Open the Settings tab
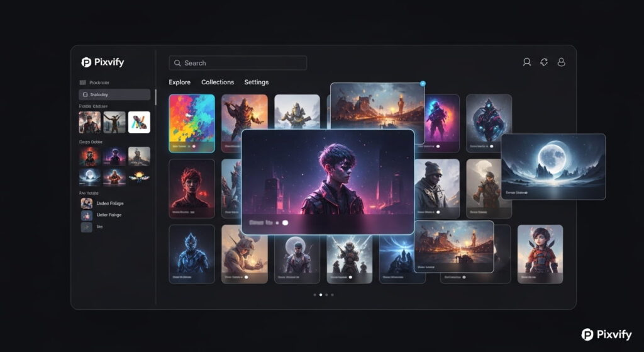Image resolution: width=644 pixels, height=352 pixels. (257, 82)
